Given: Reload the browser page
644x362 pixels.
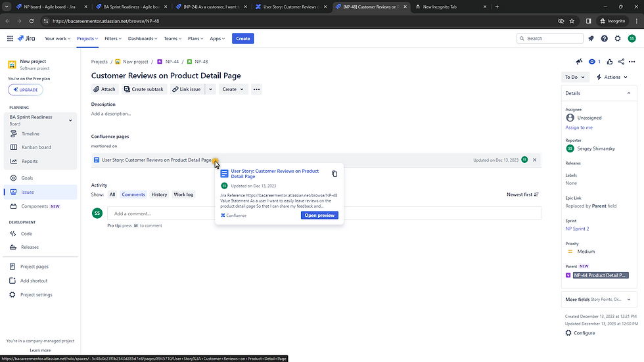Looking at the screenshot, I should (32, 21).
